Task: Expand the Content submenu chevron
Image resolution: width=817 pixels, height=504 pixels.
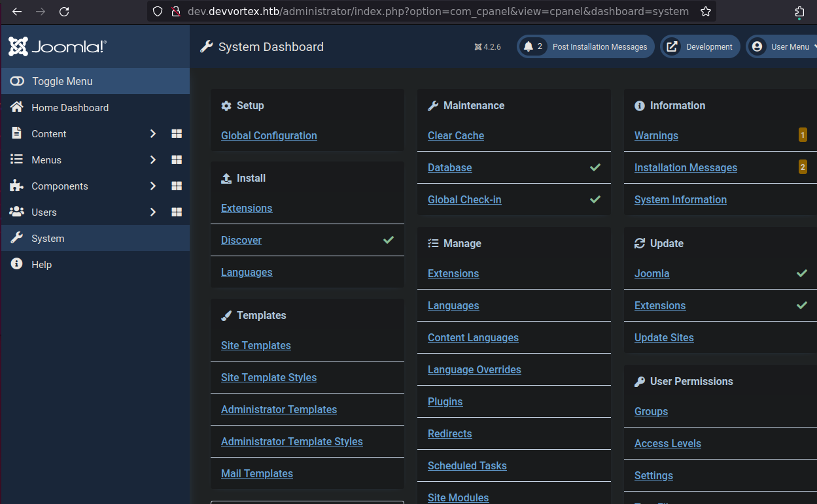Action: tap(153, 133)
